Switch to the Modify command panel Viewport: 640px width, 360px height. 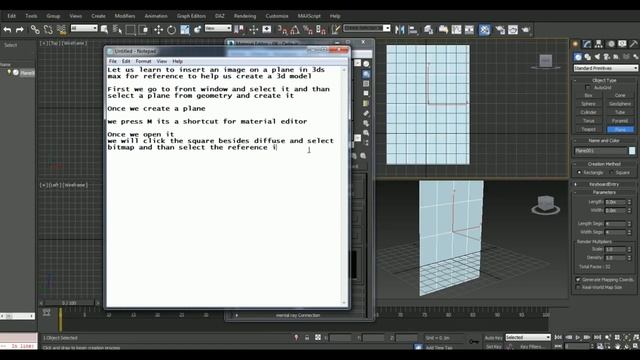[587, 44]
